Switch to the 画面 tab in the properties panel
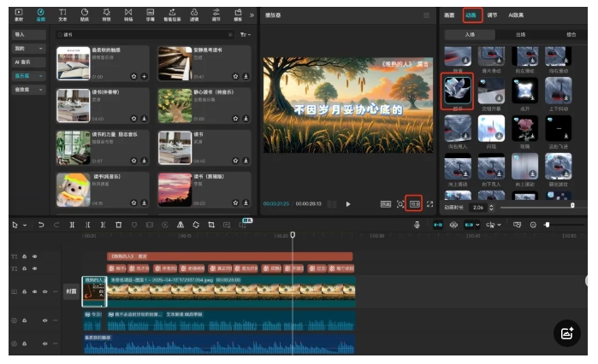Screen dimensions: 598x364 click(x=449, y=15)
